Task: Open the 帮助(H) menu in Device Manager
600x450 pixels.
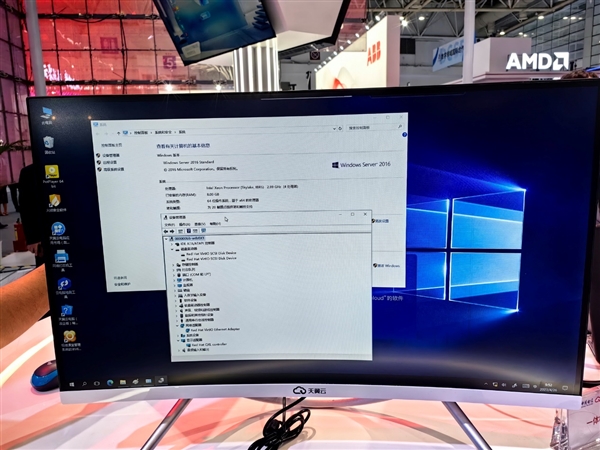Action: pyautogui.click(x=215, y=223)
